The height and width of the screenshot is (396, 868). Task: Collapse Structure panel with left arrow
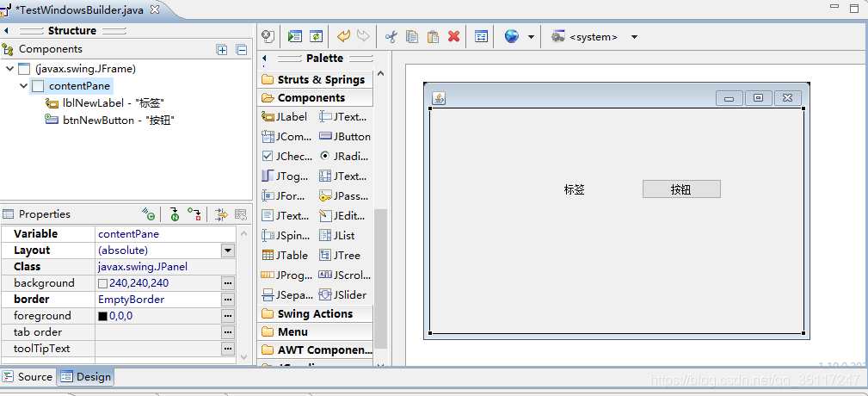coord(5,30)
